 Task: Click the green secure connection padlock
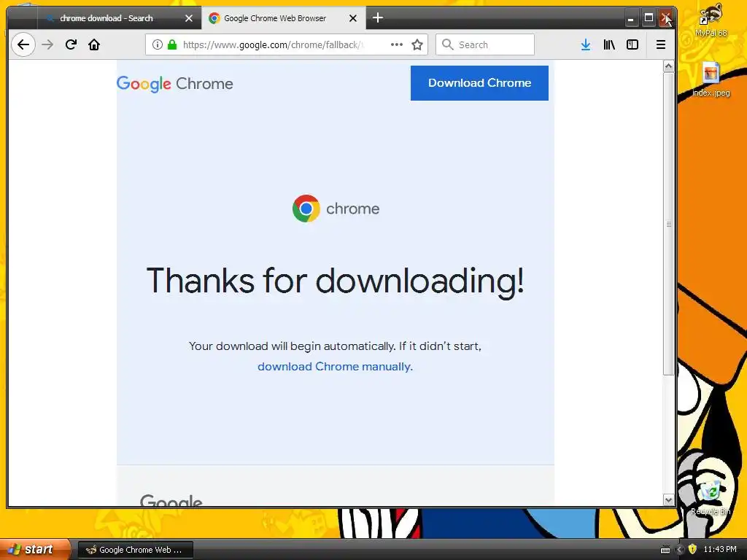172,44
